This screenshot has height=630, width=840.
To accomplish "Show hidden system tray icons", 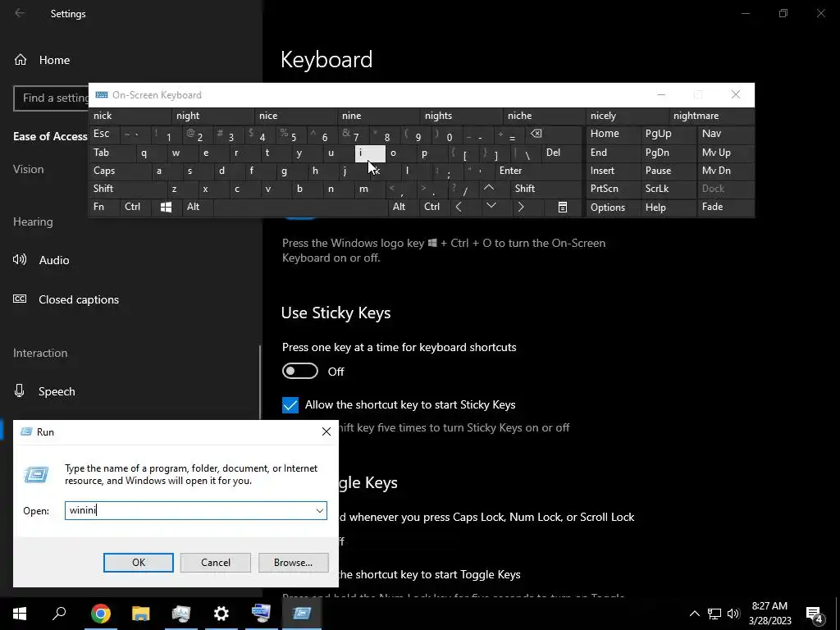I will (x=694, y=614).
